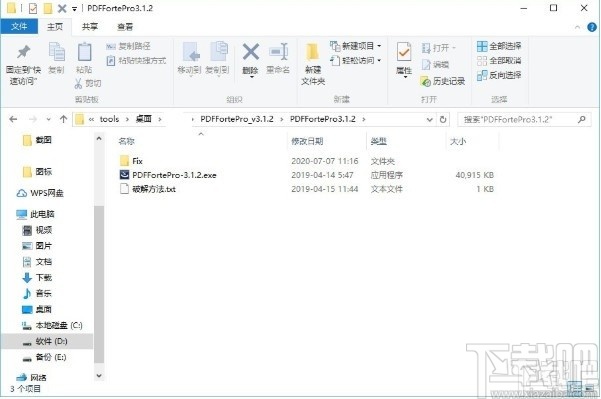The image size is (601, 399).
Task: Select the .txt text file
Action: pos(148,189)
